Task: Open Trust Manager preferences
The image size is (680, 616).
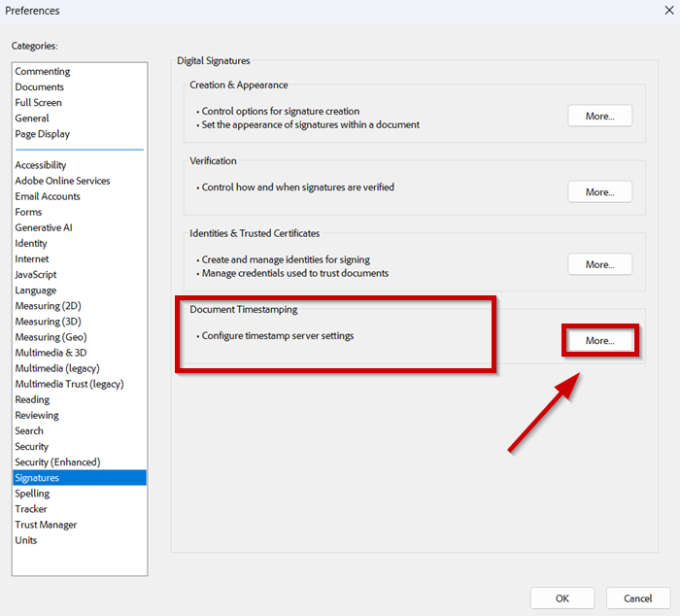Action: pos(46,525)
